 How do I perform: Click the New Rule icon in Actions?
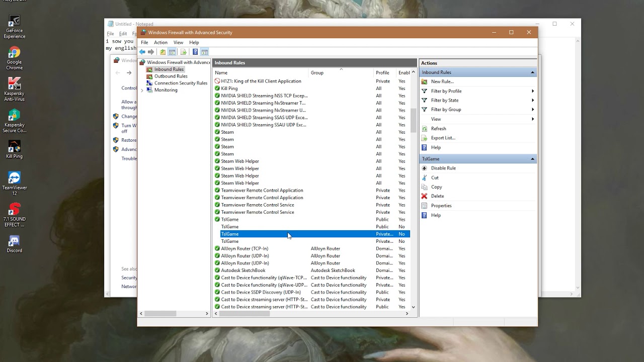[424, 81]
